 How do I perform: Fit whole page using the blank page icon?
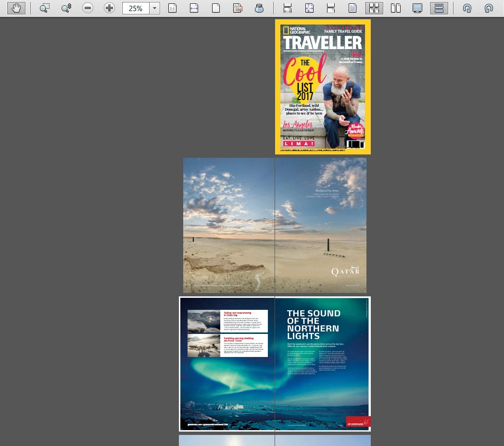(x=216, y=8)
